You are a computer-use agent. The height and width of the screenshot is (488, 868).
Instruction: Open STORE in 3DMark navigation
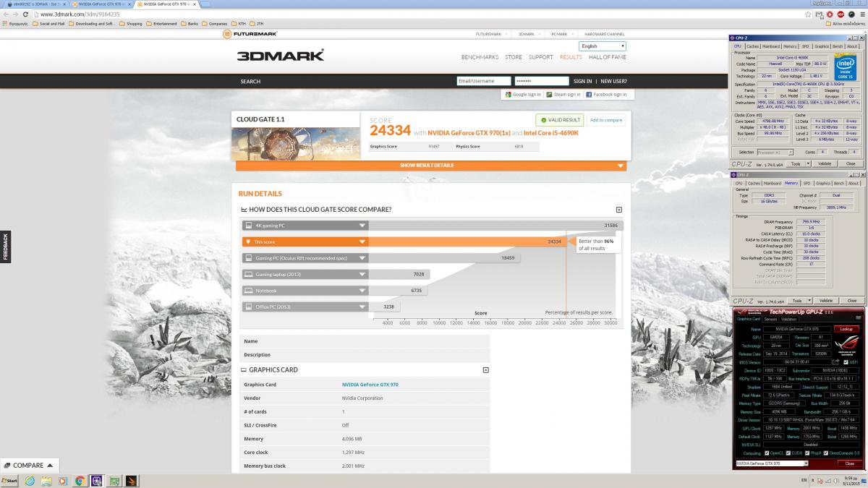(514, 57)
